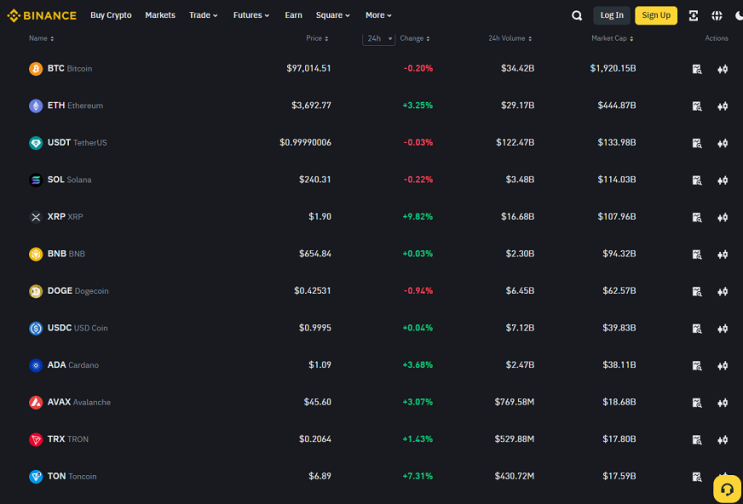Open detail icon for BNB row
This screenshot has height=504, width=743.
(x=697, y=254)
